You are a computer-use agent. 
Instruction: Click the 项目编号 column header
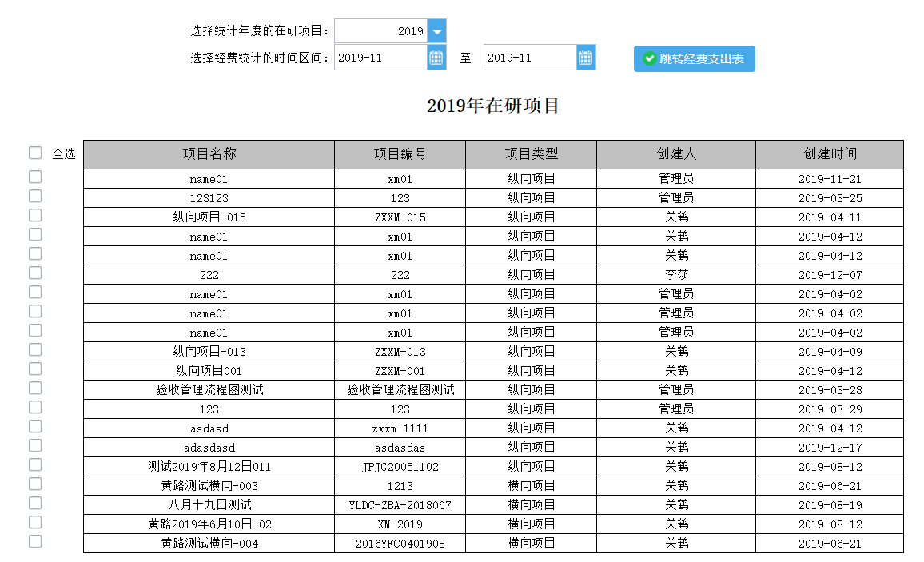pyautogui.click(x=400, y=154)
